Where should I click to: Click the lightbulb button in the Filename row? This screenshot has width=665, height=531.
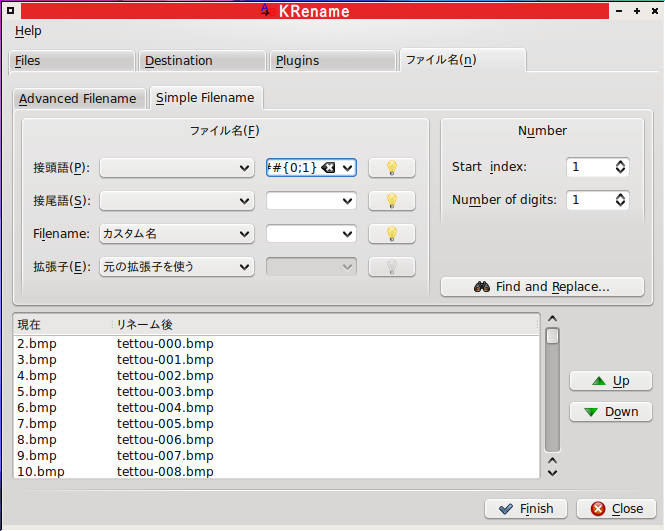tap(391, 234)
